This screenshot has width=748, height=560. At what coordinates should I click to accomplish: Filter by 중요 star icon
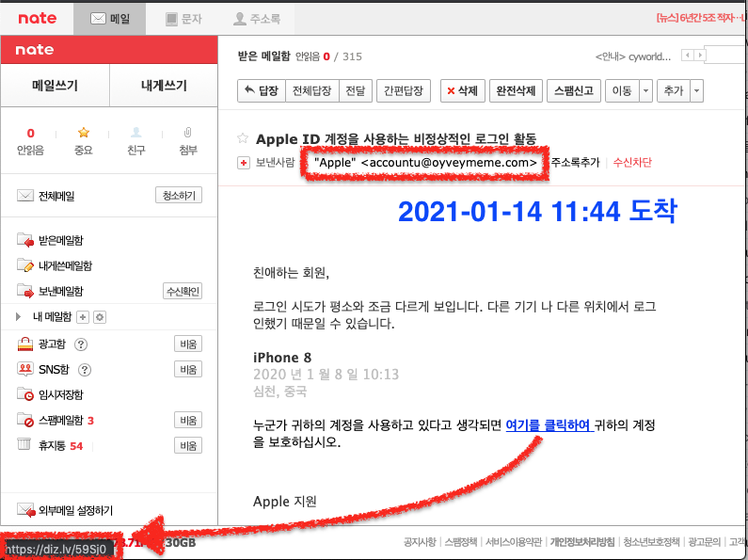point(84,141)
